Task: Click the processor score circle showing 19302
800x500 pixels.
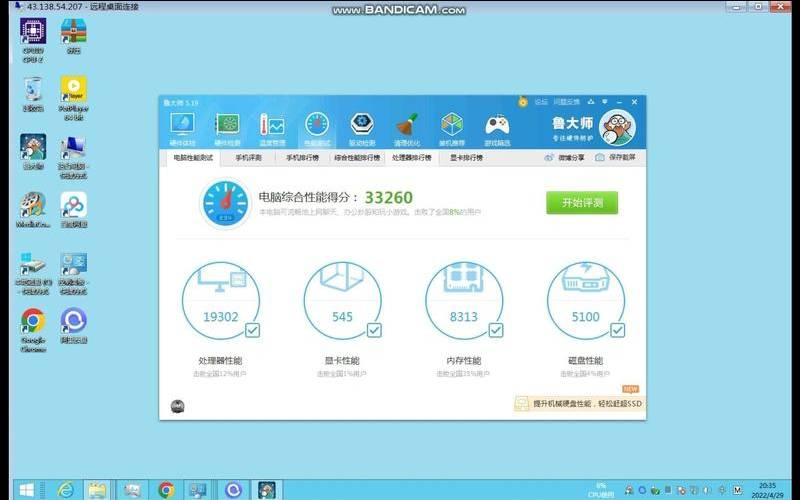Action: pyautogui.click(x=221, y=301)
